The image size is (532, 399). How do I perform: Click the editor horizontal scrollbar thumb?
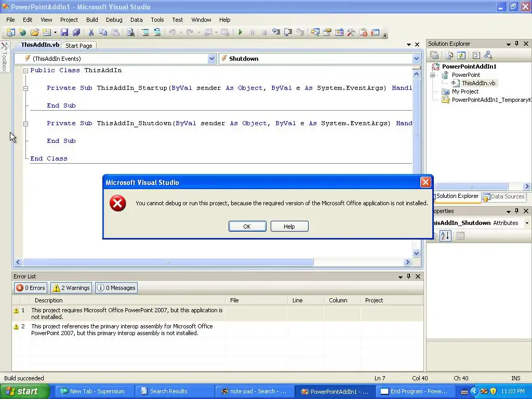tap(168, 262)
